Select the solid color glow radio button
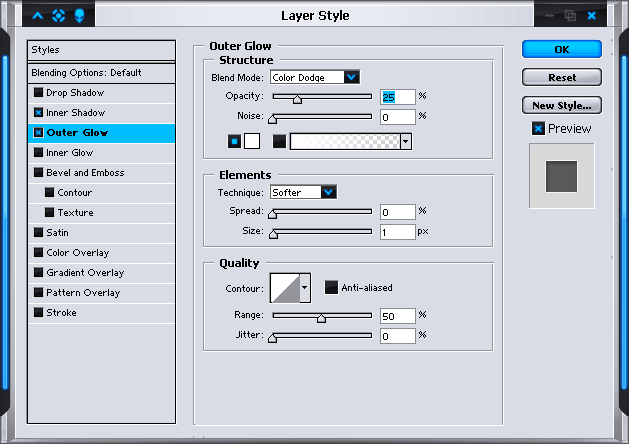This screenshot has width=629, height=444. coord(234,141)
